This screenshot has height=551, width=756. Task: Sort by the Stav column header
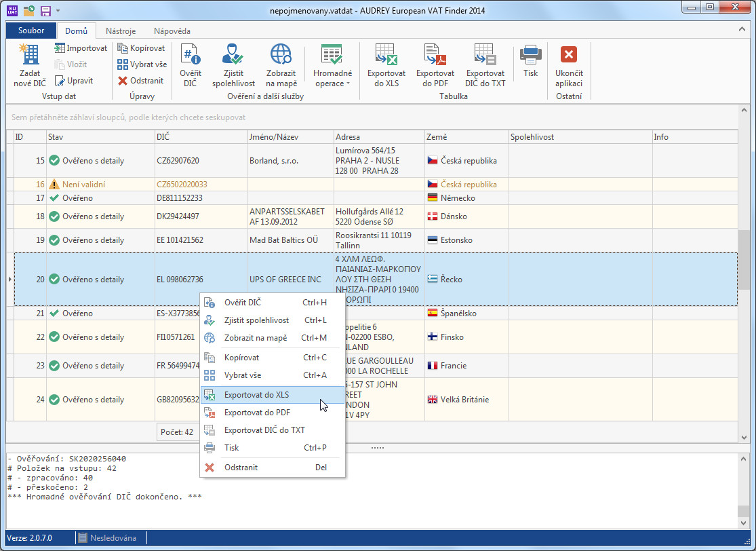[x=101, y=137]
